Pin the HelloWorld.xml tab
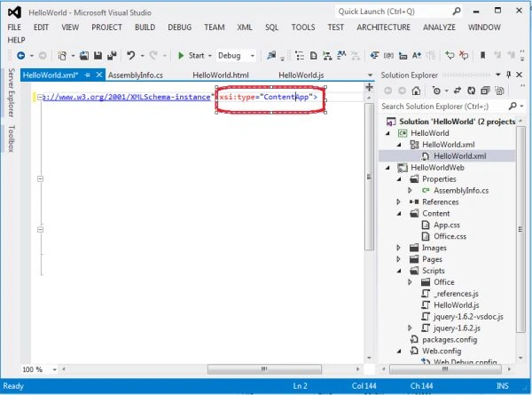 [88, 75]
